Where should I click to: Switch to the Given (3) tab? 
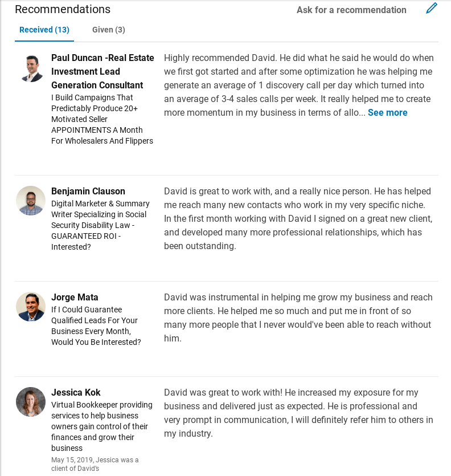[x=109, y=30]
